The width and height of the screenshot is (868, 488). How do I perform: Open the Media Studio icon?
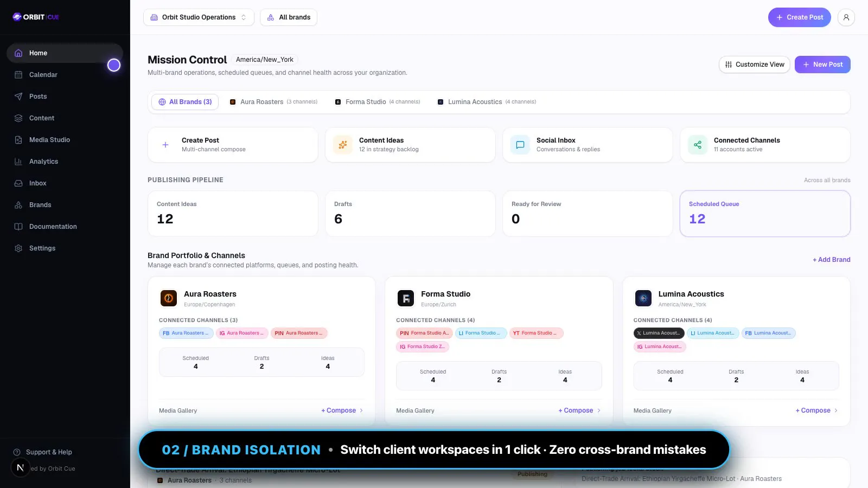pyautogui.click(x=18, y=140)
